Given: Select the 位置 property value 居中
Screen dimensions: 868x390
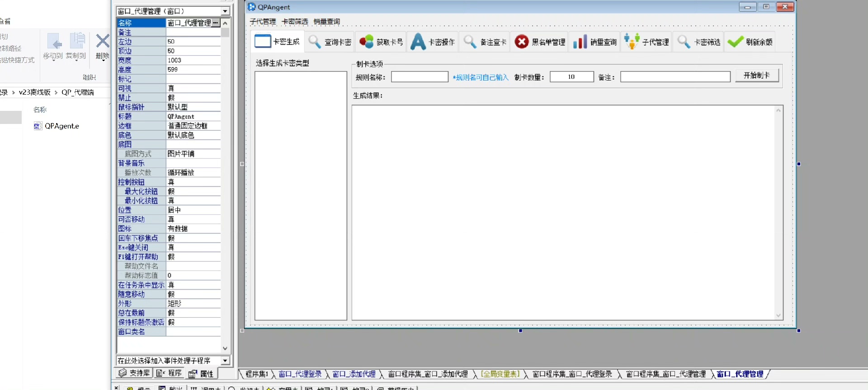Looking at the screenshot, I should tap(193, 210).
